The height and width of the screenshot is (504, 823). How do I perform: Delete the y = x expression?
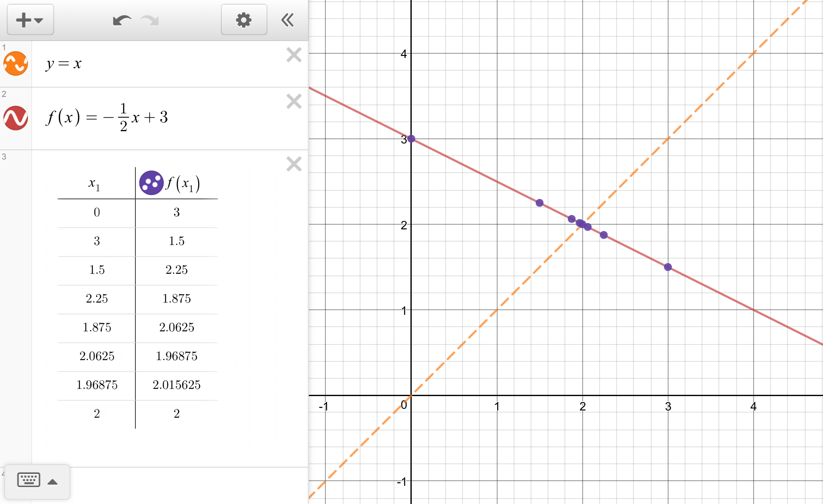(x=294, y=55)
